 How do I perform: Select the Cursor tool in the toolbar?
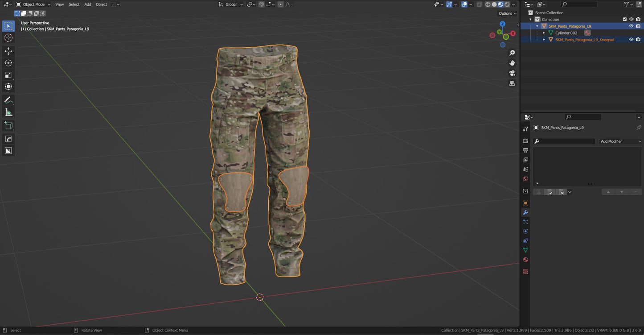point(8,38)
